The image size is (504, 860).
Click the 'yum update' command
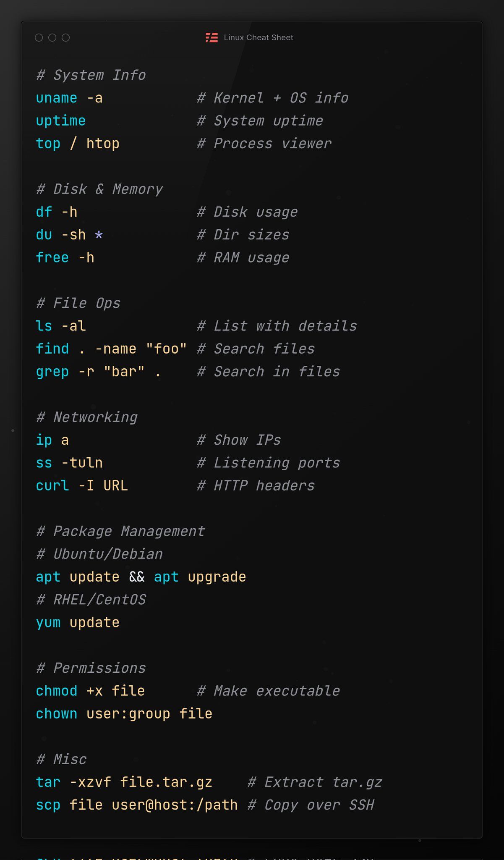click(78, 622)
